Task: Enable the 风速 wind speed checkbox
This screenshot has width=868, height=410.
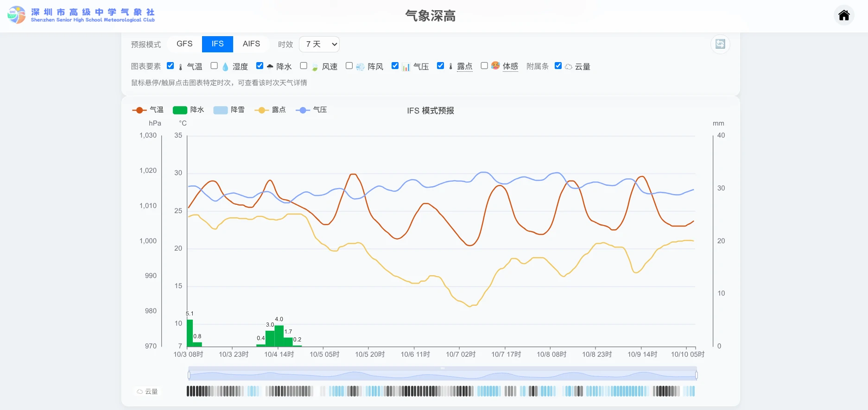Action: [304, 66]
